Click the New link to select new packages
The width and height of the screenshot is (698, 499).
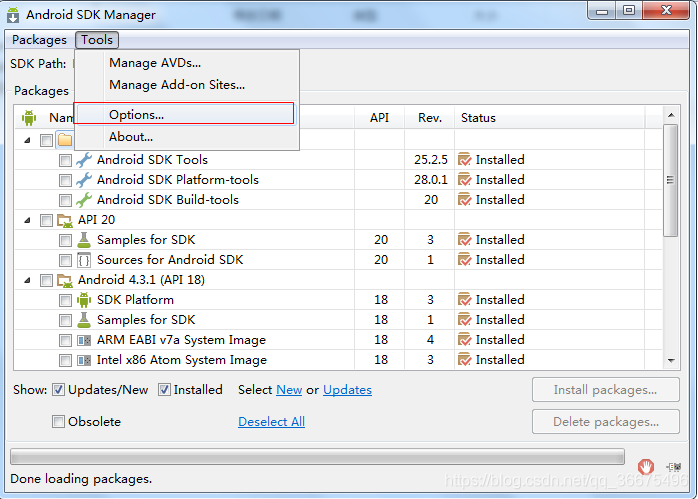pyautogui.click(x=289, y=390)
